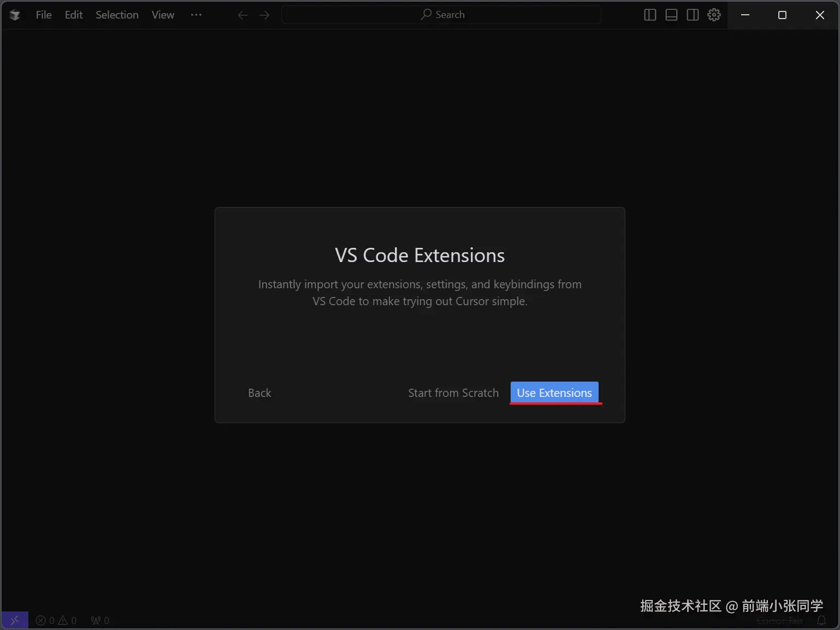Image resolution: width=840 pixels, height=630 pixels.
Task: Click the Cursor app logo icon
Action: [15, 15]
